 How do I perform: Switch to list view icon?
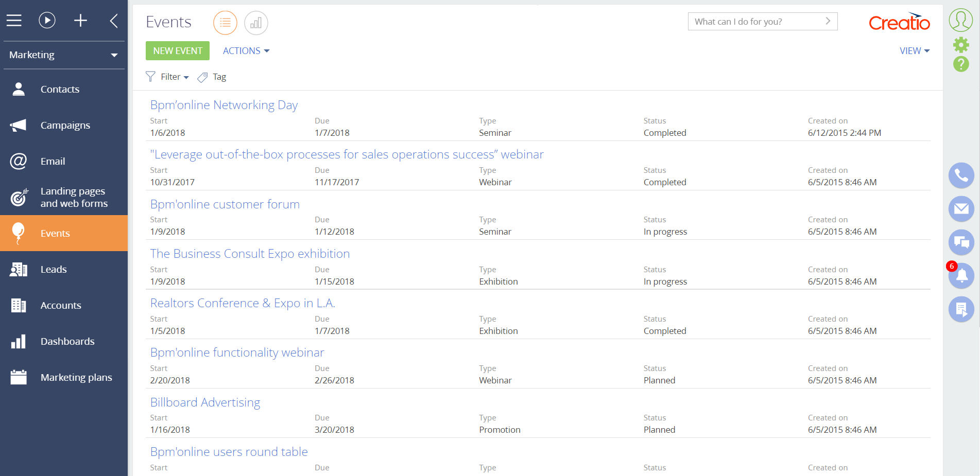(x=225, y=23)
